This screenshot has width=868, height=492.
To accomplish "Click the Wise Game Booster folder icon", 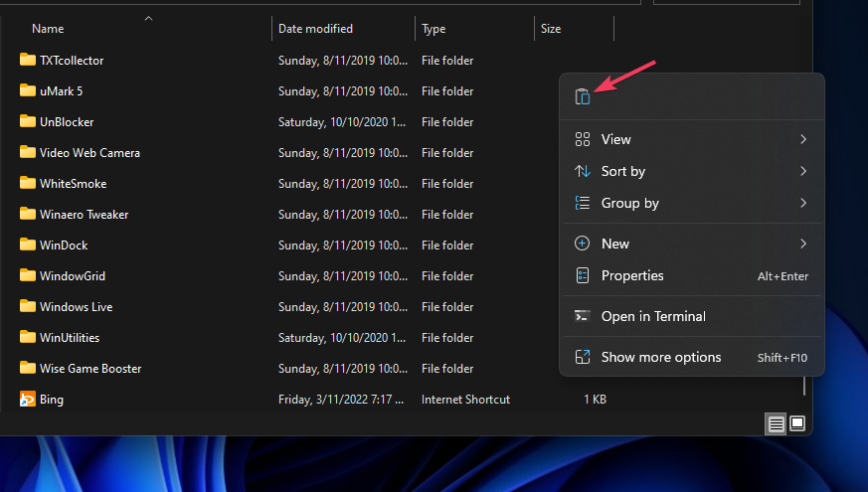I will point(28,369).
